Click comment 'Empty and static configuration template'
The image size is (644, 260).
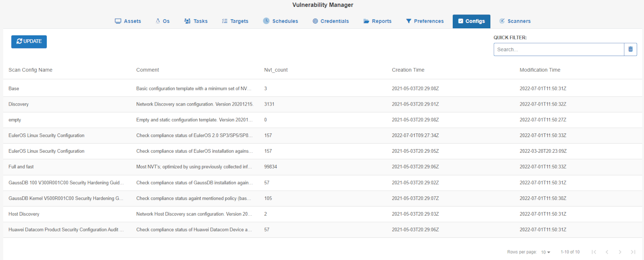[194, 120]
